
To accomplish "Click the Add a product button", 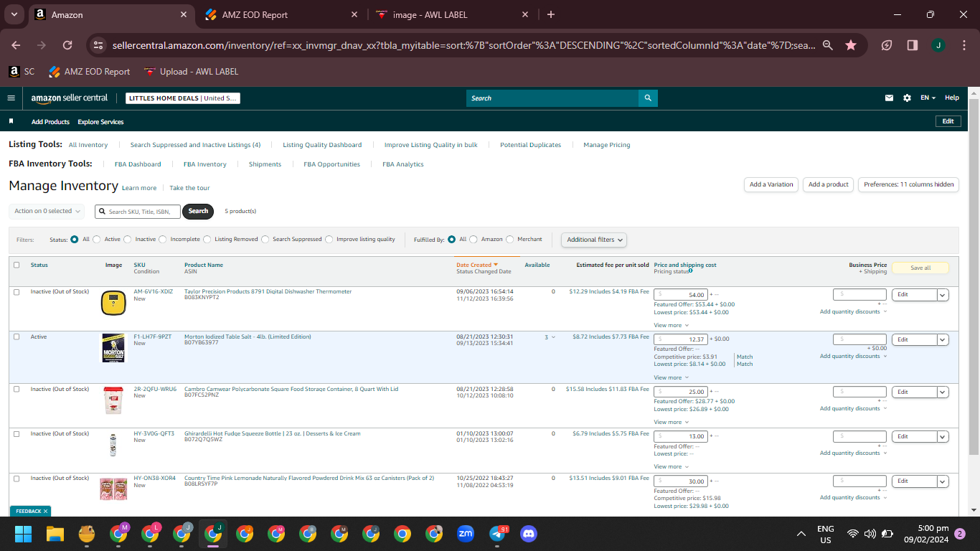I will point(829,184).
